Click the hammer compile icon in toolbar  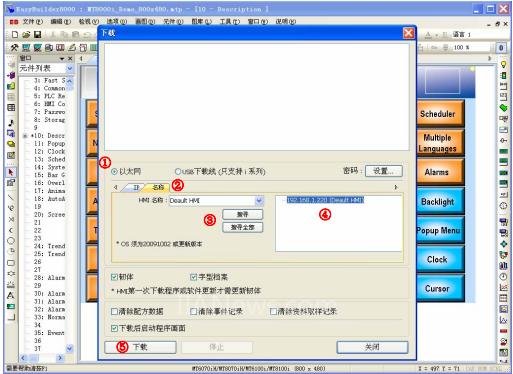(14, 48)
